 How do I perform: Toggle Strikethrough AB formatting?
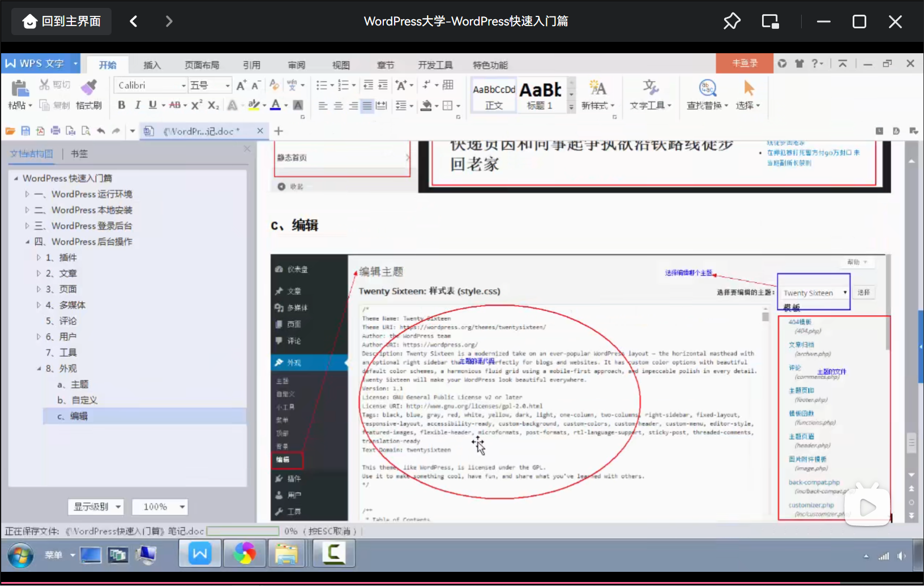(x=175, y=105)
